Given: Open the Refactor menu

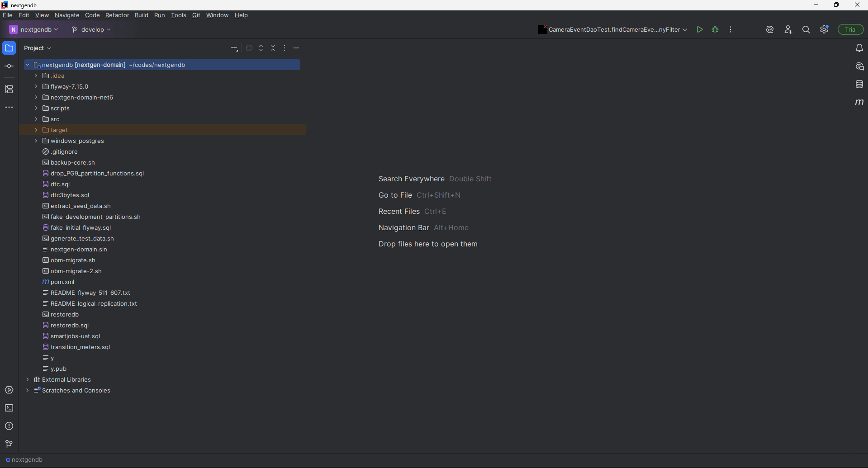Looking at the screenshot, I should tap(117, 15).
